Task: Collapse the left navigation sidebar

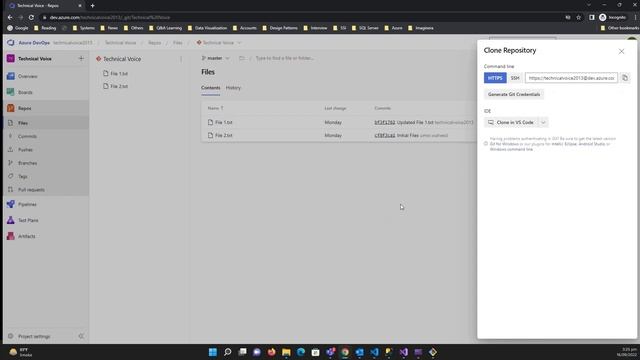Action: (x=81, y=336)
